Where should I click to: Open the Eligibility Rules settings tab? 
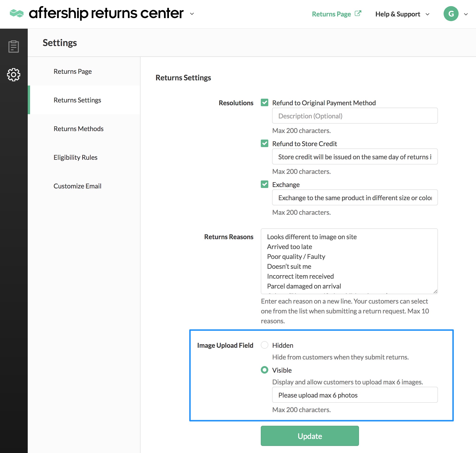pyautogui.click(x=75, y=157)
